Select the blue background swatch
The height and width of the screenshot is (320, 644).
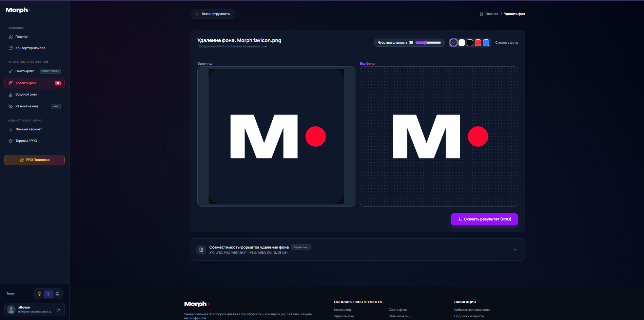point(486,43)
